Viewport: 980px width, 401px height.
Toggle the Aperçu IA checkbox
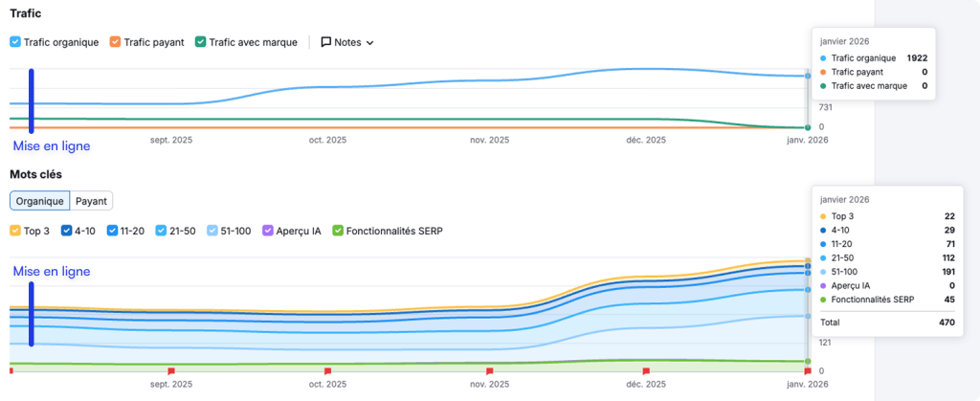click(271, 231)
